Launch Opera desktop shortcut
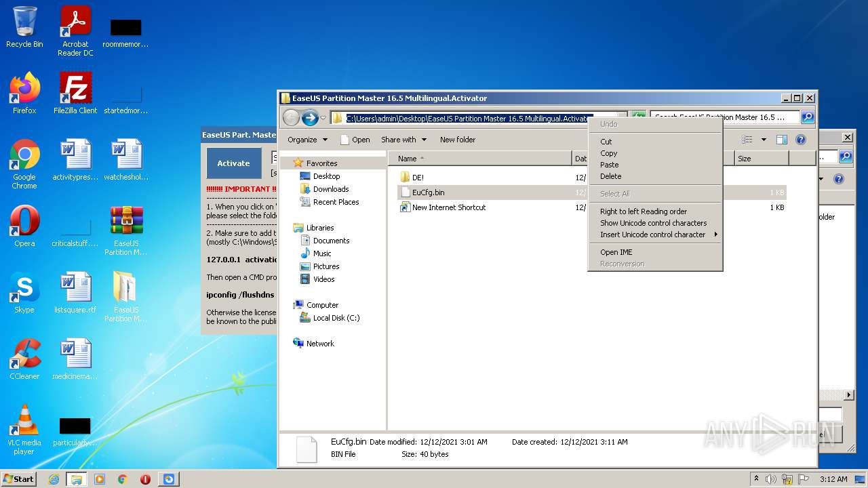 24,226
